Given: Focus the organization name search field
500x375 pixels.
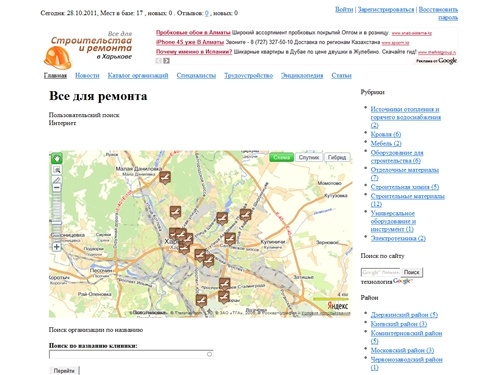Looking at the screenshot, I should 131,354.
